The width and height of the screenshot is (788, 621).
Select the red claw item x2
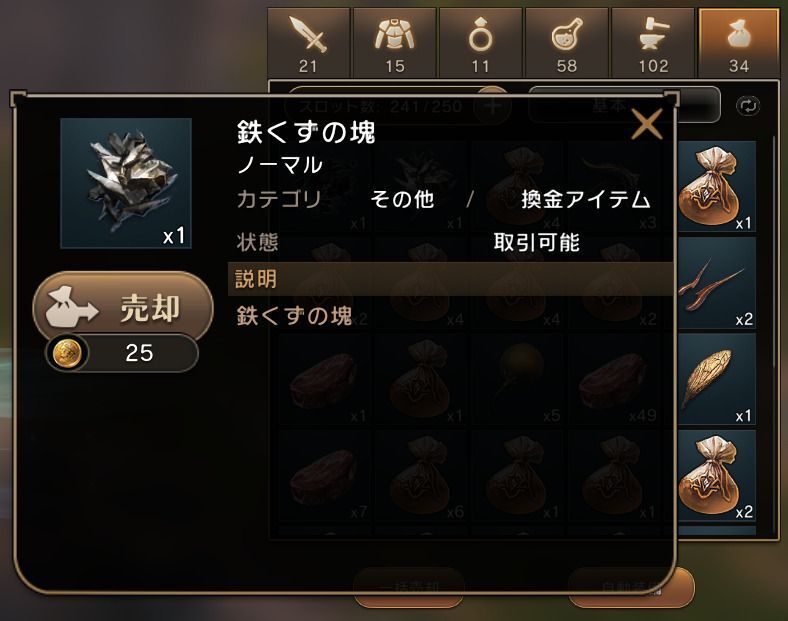pyautogui.click(x=717, y=282)
